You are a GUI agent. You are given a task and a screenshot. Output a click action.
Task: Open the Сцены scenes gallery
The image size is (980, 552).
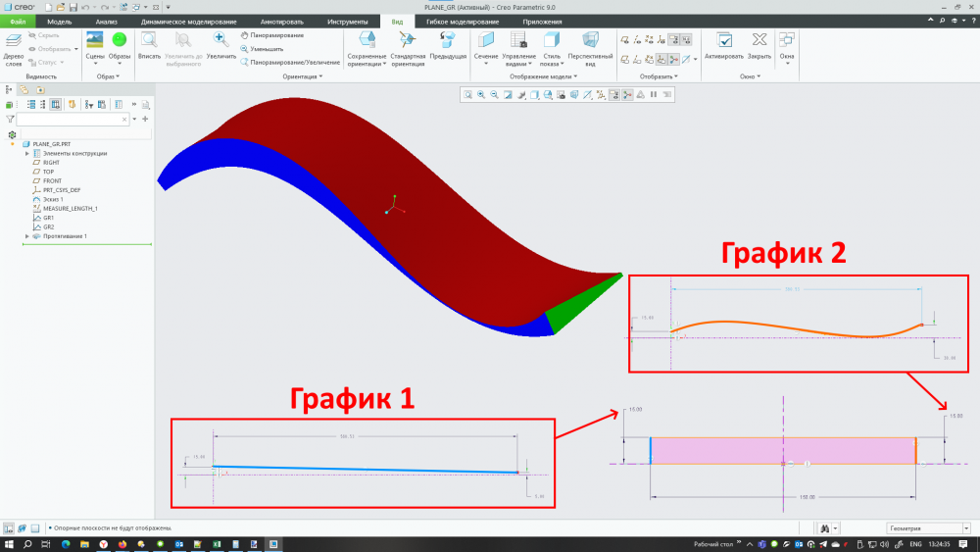pos(95,47)
